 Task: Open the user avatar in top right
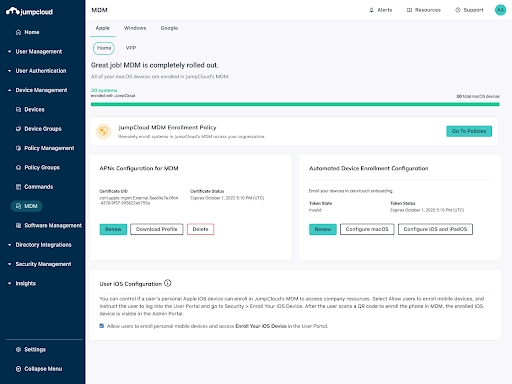coord(500,10)
